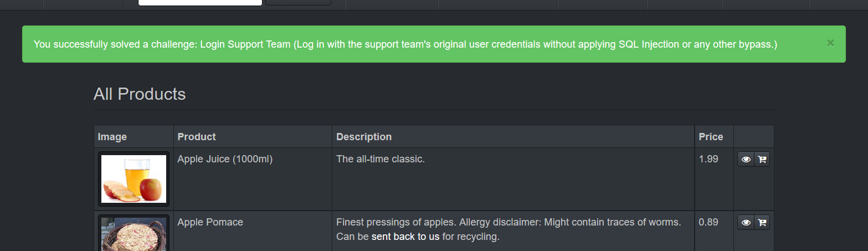Select the Description column header

[364, 137]
